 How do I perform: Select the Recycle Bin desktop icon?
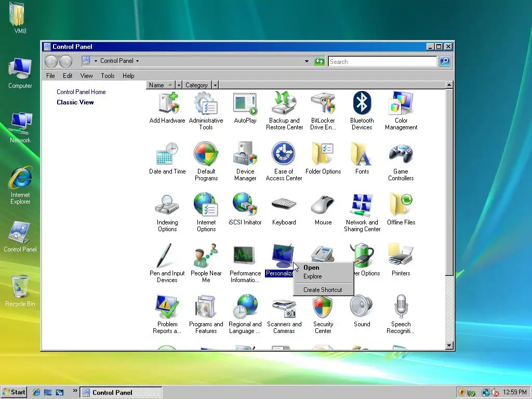pos(20,291)
